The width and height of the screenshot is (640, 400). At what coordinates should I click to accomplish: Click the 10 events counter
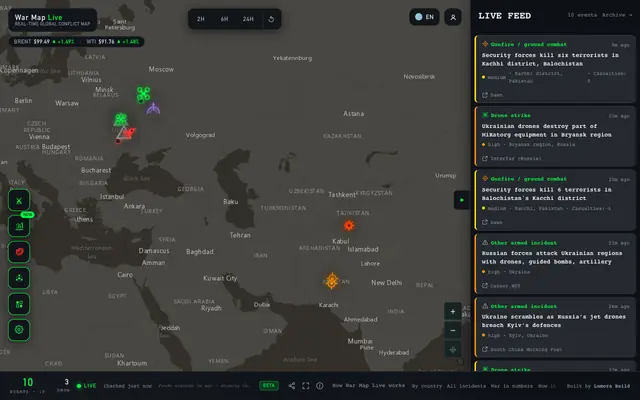(x=27, y=384)
